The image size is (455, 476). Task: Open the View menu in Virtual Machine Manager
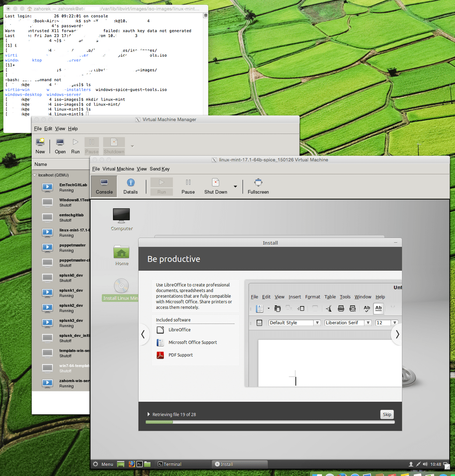click(x=60, y=129)
